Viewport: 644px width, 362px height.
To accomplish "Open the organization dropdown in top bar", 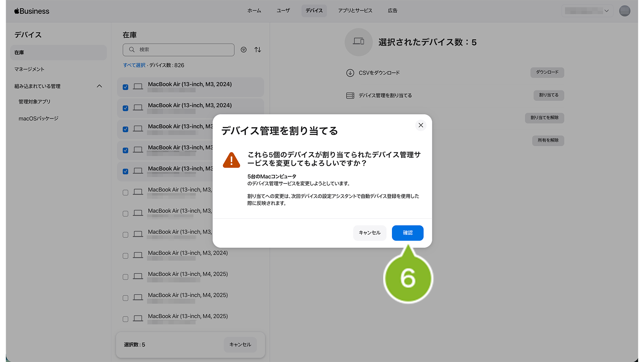I will coord(587,11).
